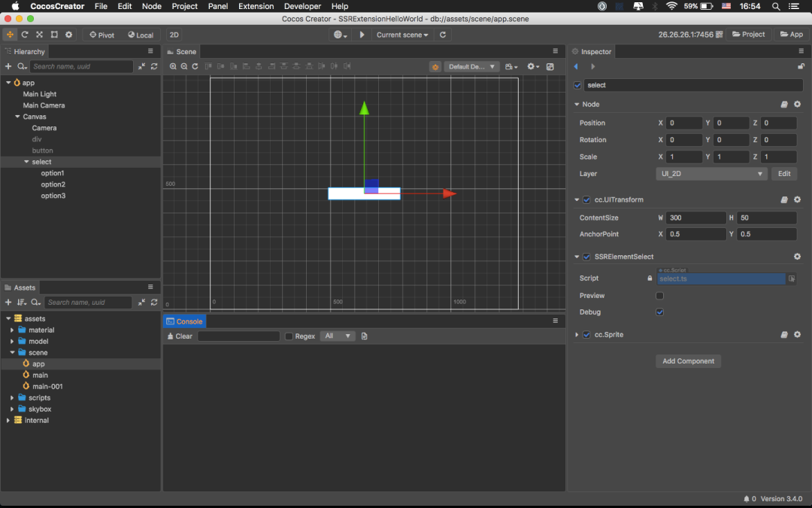Expand the cc.Sprite component section
This screenshot has width=812, height=508.
coord(577,335)
